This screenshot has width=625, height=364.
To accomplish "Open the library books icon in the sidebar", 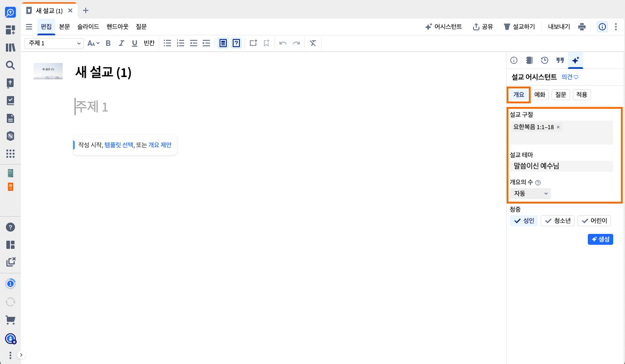I will [10, 48].
